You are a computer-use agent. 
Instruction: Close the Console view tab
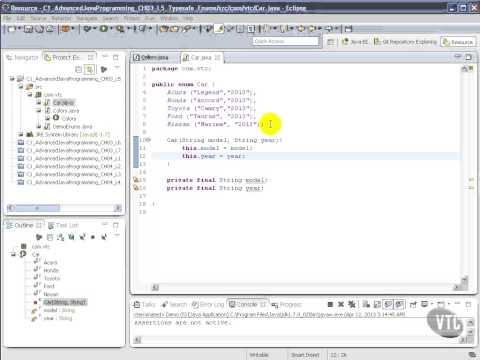263,304
